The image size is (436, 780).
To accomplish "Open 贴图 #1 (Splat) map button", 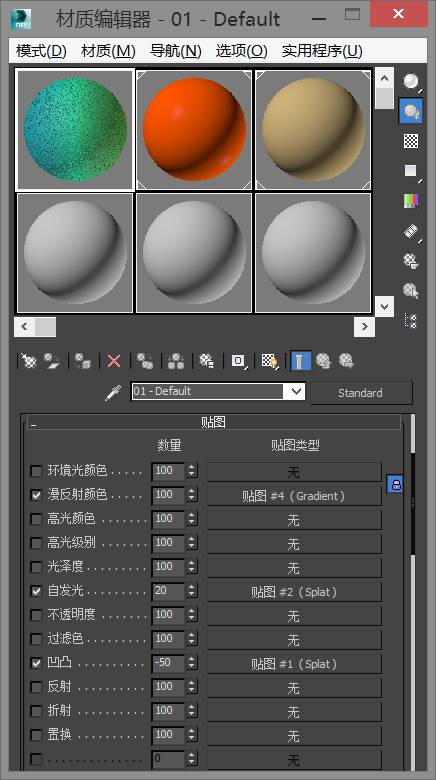I will point(294,664).
